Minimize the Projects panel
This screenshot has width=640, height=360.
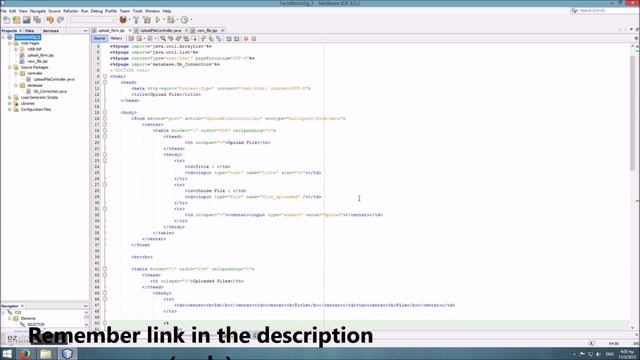point(85,31)
